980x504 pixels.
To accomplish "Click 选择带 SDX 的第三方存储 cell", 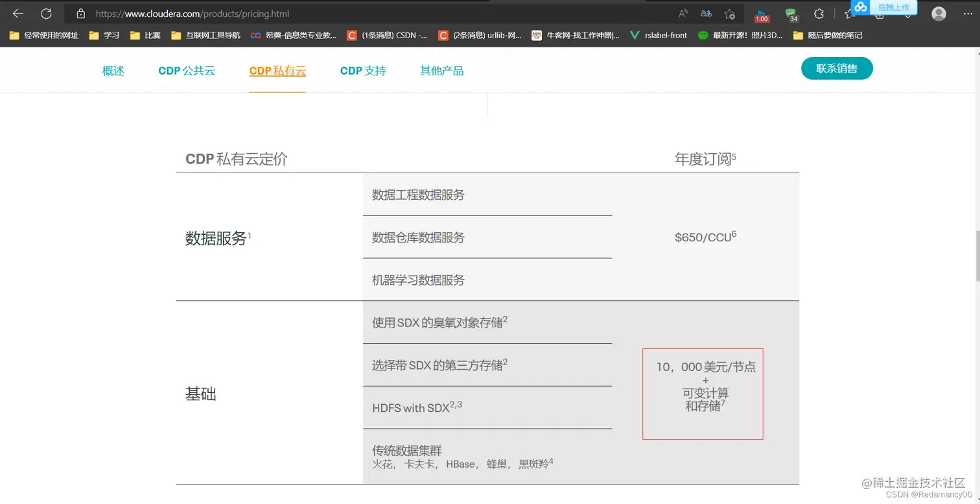I will 439,365.
